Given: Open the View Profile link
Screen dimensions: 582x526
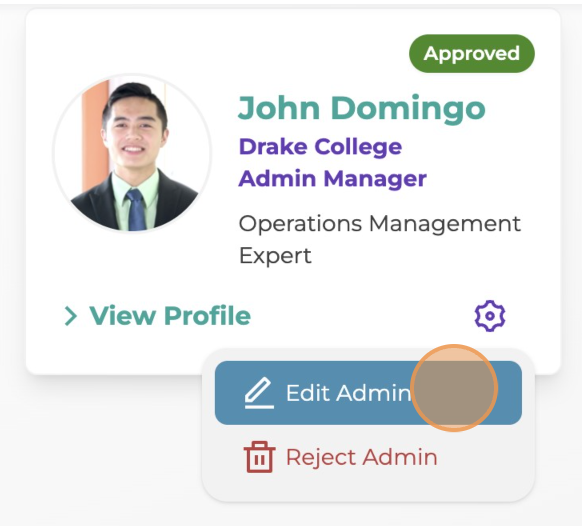Looking at the screenshot, I should pos(158,316).
